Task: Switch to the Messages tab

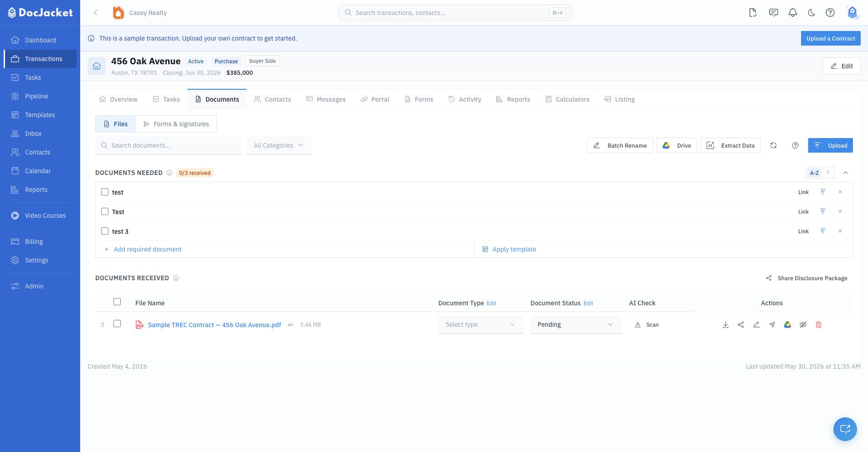Action: pyautogui.click(x=326, y=99)
